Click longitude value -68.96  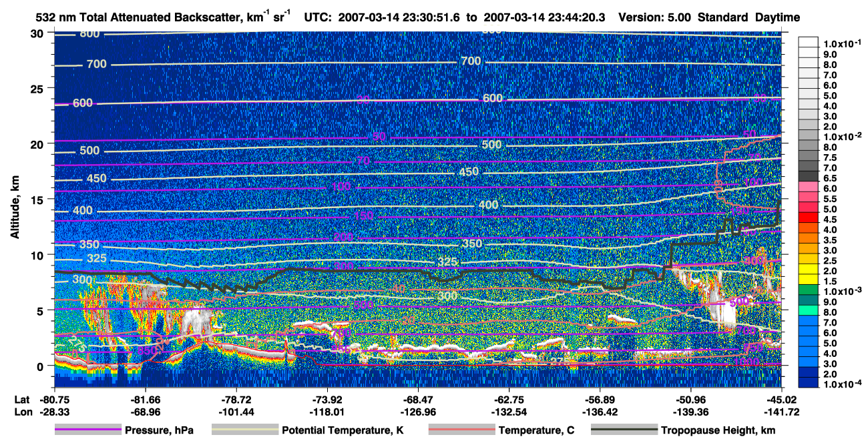(x=145, y=412)
